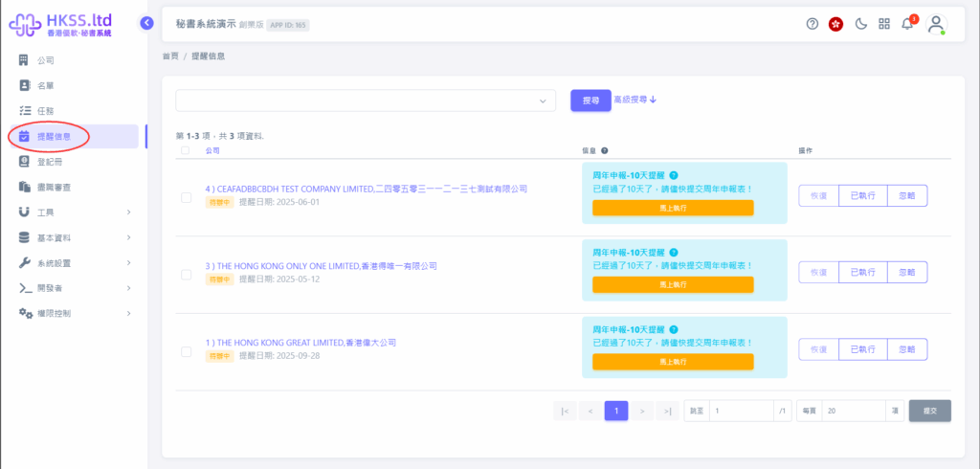The height and width of the screenshot is (469, 980).
Task: Click the 每頁 items per page input field
Action: (x=854, y=411)
